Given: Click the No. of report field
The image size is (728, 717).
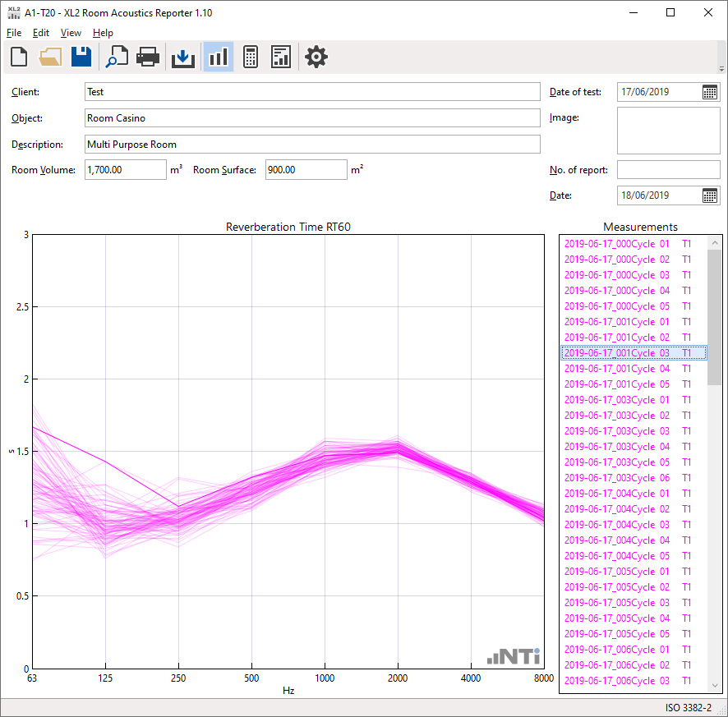Looking at the screenshot, I should point(668,170).
